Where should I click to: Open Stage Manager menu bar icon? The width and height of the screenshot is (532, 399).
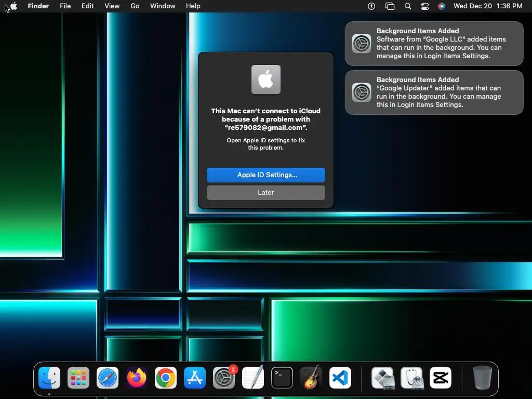tap(390, 6)
